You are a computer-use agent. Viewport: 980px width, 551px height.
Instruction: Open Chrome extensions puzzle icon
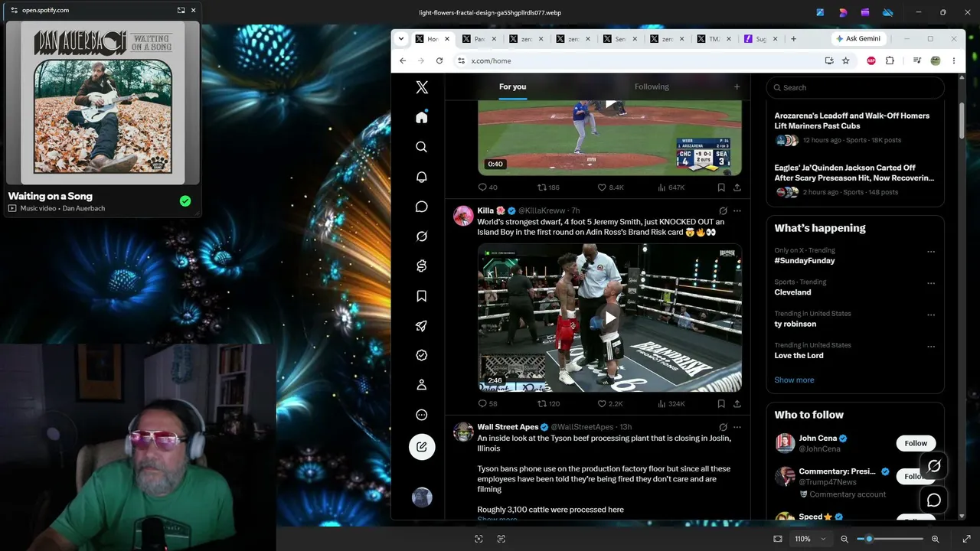coord(890,60)
